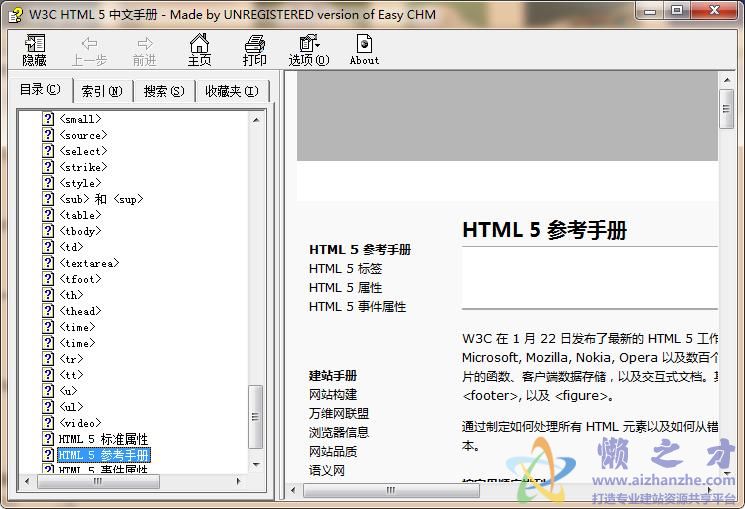The width and height of the screenshot is (745, 509).
Task: Click the contents tree horizontal scrollbar thumb
Action: [98, 481]
